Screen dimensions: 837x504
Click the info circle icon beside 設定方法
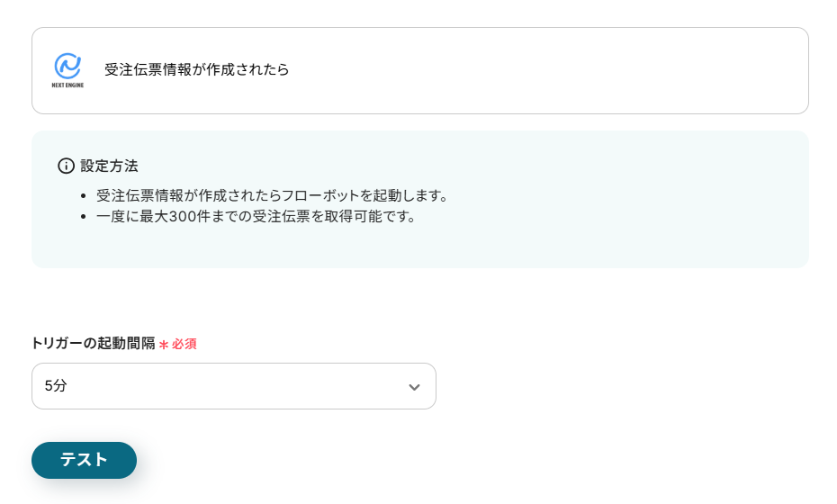click(66, 166)
